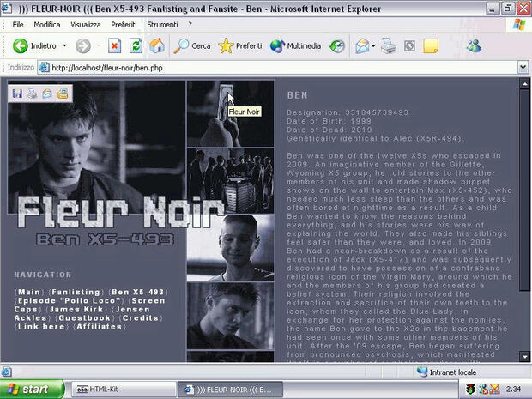532x399 pixels.
Task: Open the Messenger icon in toolbar
Action: click(474, 45)
